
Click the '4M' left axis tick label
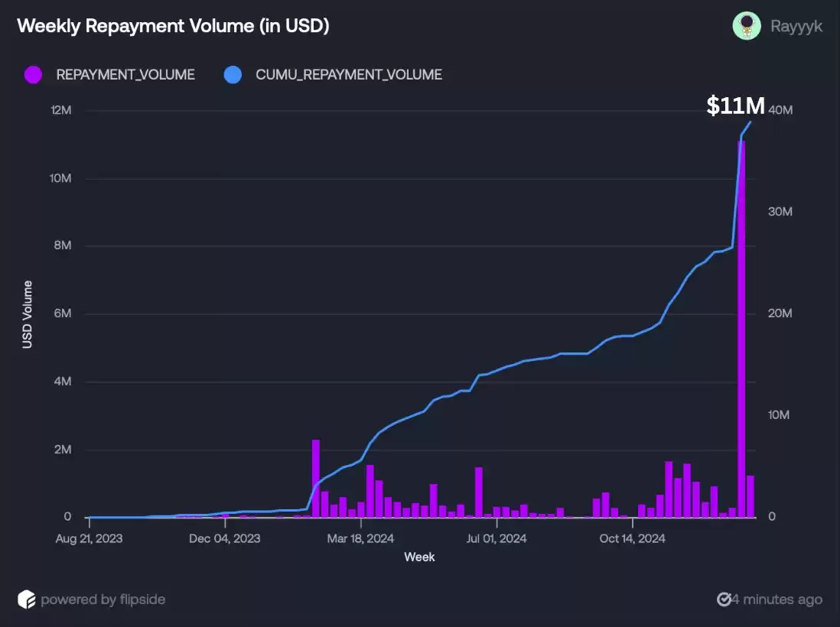point(63,382)
